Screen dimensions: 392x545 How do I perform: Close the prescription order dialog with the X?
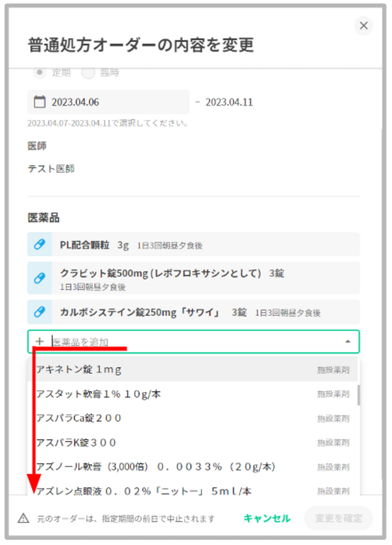pyautogui.click(x=363, y=26)
